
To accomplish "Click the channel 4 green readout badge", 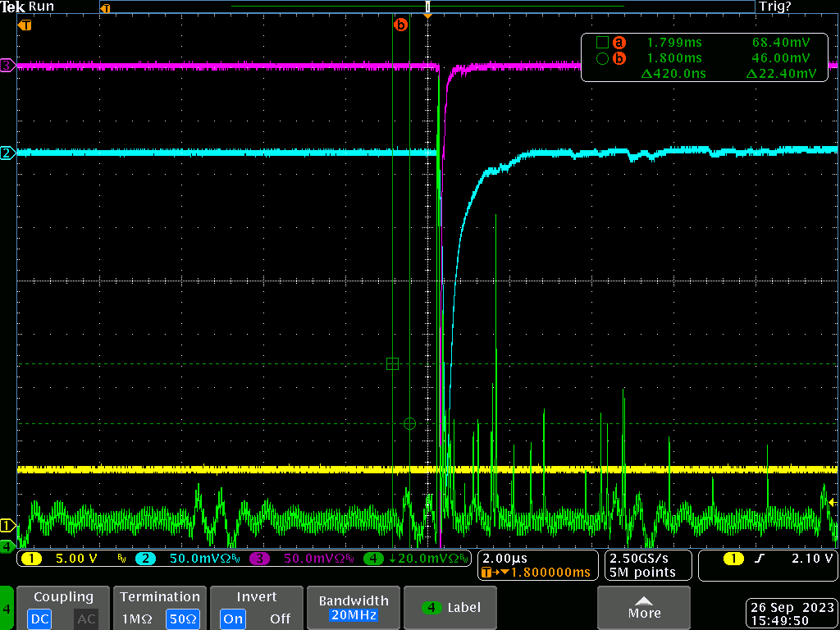I will [374, 559].
